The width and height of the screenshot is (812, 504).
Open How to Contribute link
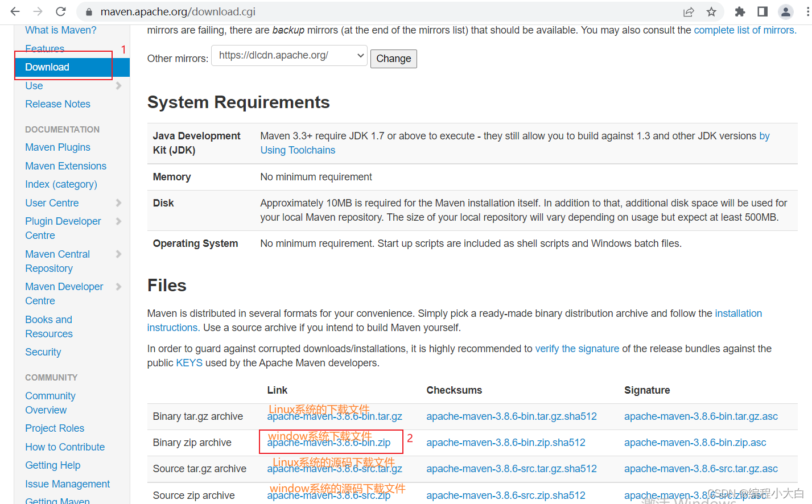click(x=65, y=447)
